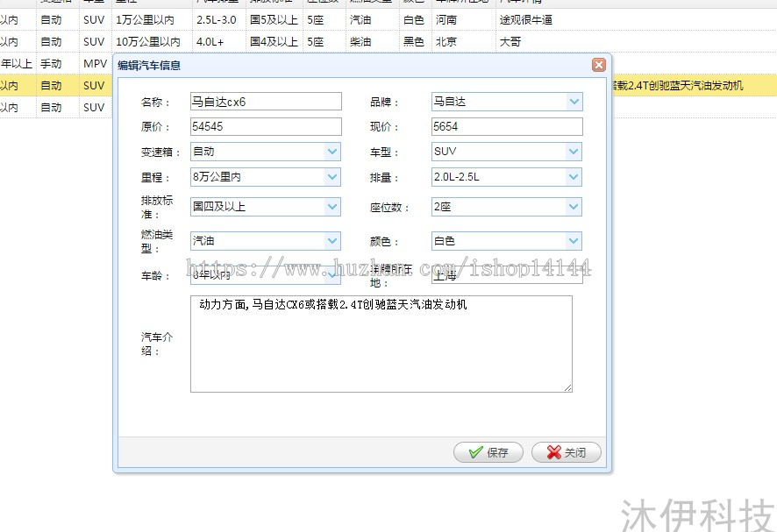Click the 4.0L+ displacement cell
The height and width of the screenshot is (532, 777).
pos(210,41)
